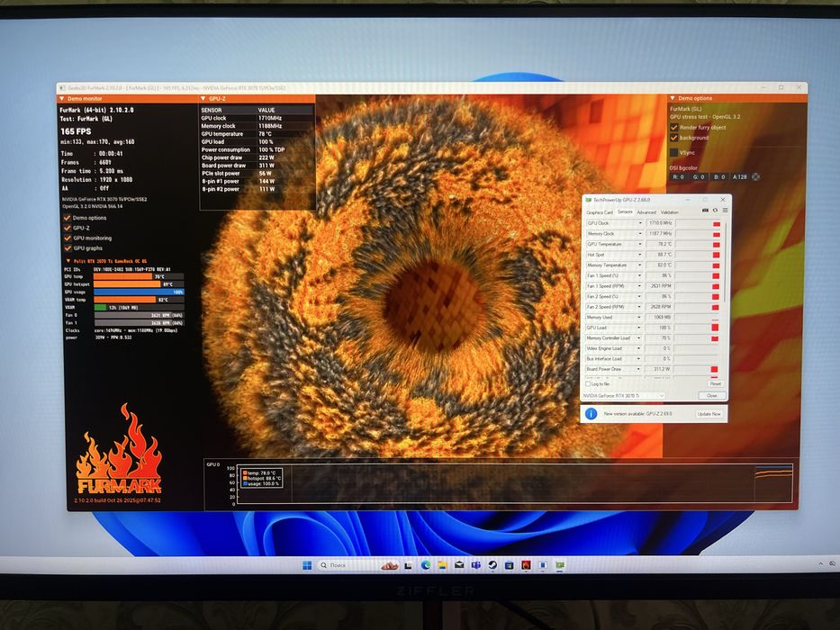
Task: Adjust the G: 0 bgcolor field
Action: pyautogui.click(x=699, y=176)
